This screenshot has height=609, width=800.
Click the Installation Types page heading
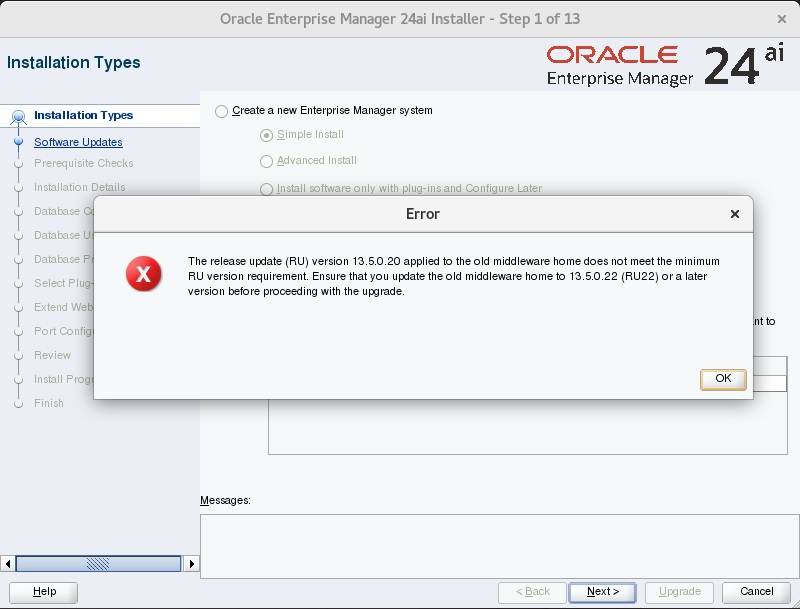[73, 63]
